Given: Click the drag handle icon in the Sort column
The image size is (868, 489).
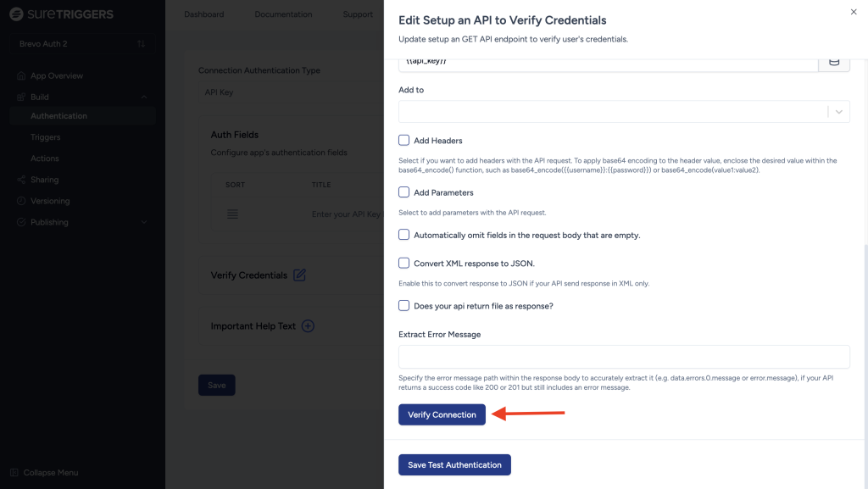Looking at the screenshot, I should [x=232, y=214].
